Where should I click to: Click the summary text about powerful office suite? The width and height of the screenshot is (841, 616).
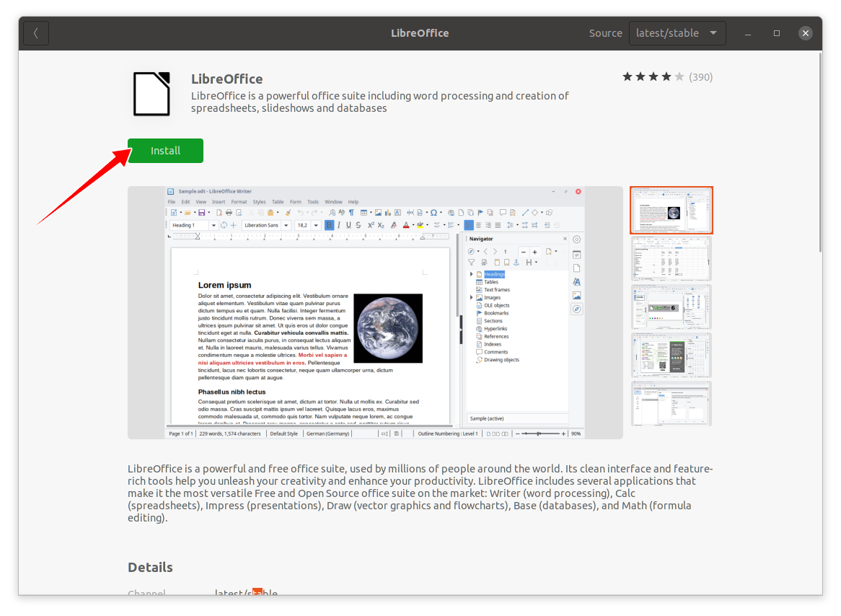tap(379, 102)
